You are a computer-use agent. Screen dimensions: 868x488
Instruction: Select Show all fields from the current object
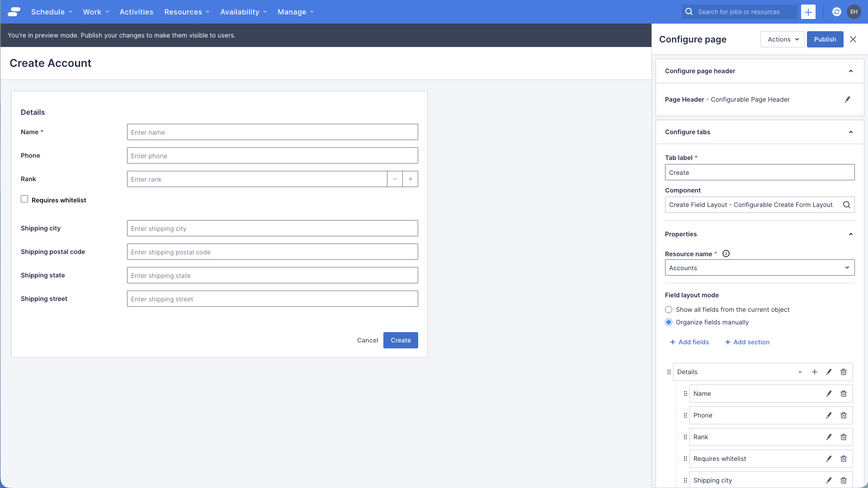pyautogui.click(x=669, y=310)
